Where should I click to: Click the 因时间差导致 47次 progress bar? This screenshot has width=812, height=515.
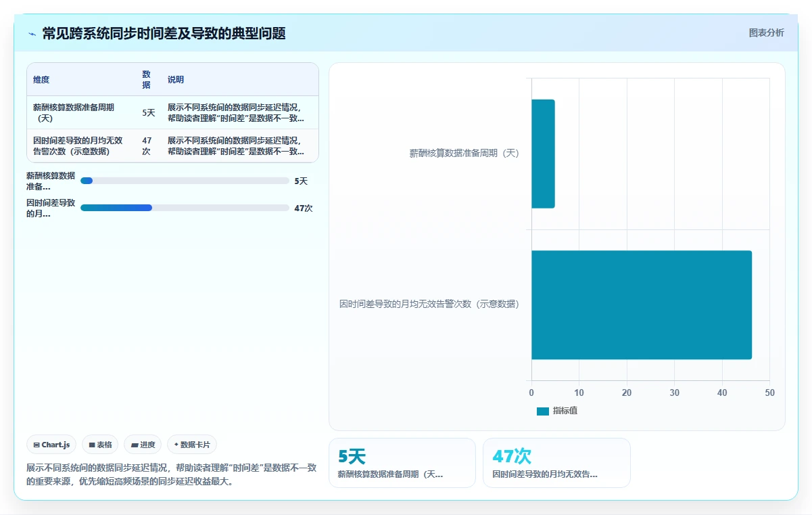[185, 208]
